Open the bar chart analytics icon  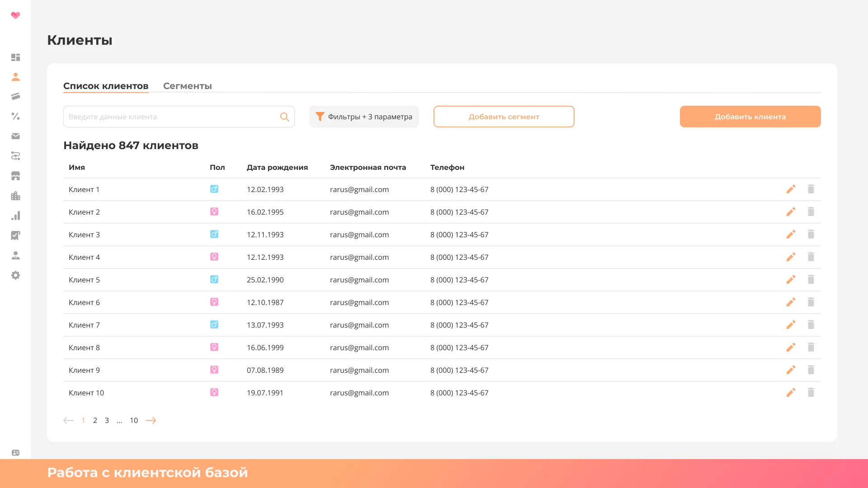click(x=15, y=216)
